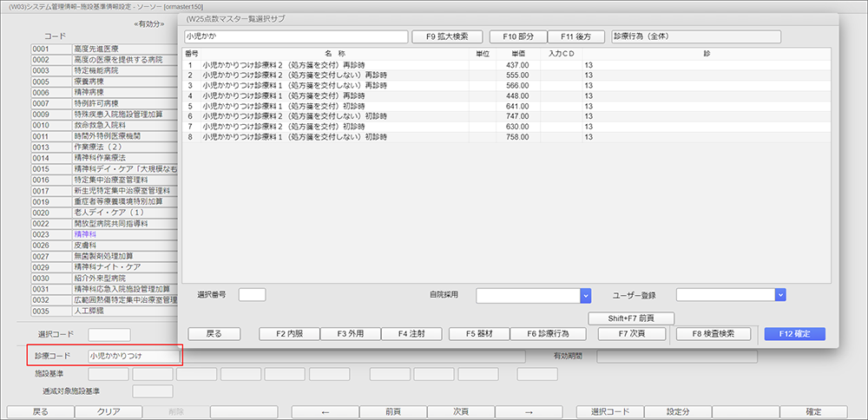Click the ← button in the bottom bar
This screenshot has height=420, width=868.
325,412
